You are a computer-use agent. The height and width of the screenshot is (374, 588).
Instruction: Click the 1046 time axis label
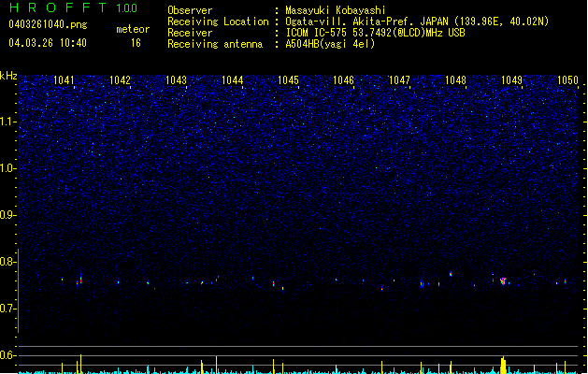pyautogui.click(x=343, y=80)
